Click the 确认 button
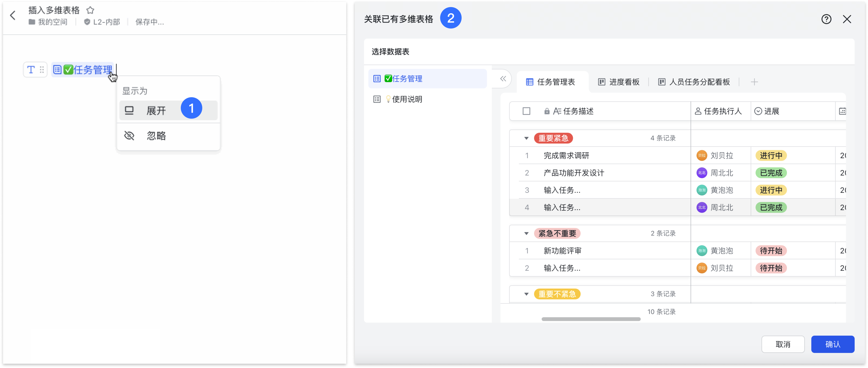868x368 pixels. click(x=833, y=344)
